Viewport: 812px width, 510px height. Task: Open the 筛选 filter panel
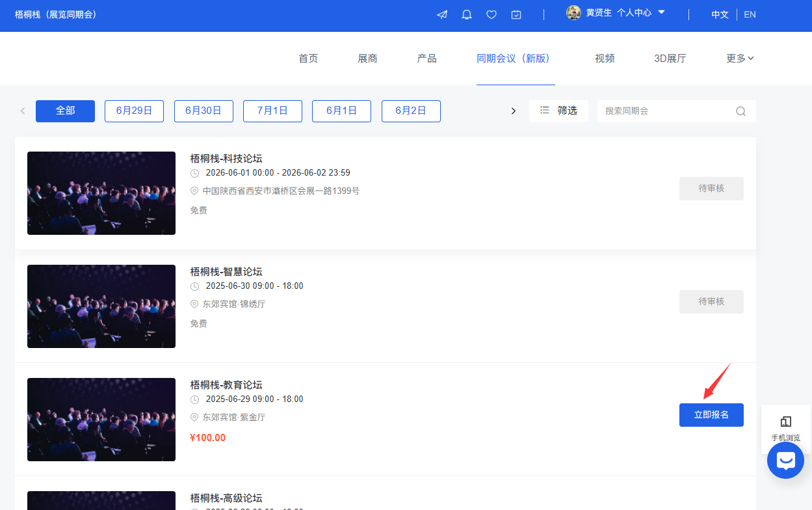click(x=558, y=111)
